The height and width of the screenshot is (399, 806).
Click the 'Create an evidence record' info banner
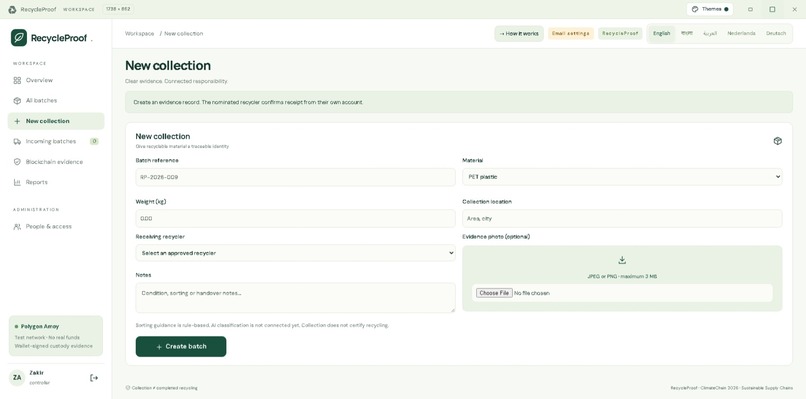(459, 102)
